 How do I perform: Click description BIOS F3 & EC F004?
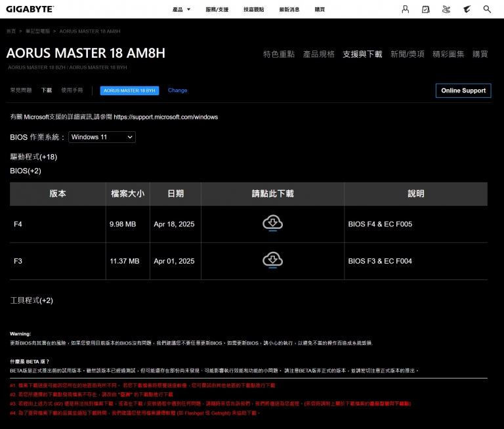[x=380, y=261]
